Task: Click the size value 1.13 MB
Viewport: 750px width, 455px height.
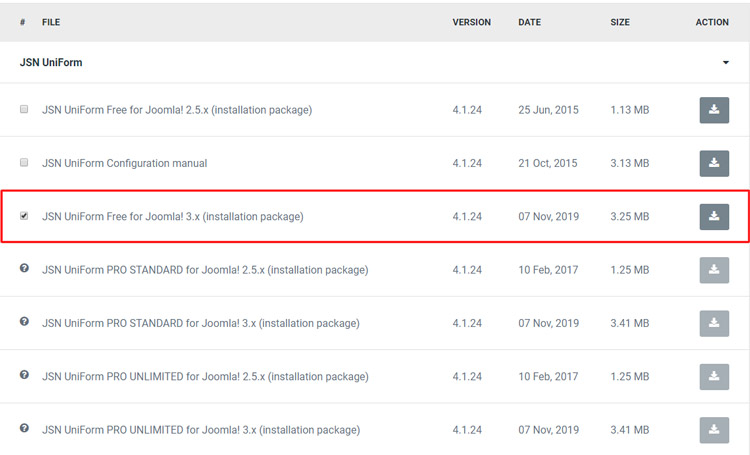Action: point(629,110)
